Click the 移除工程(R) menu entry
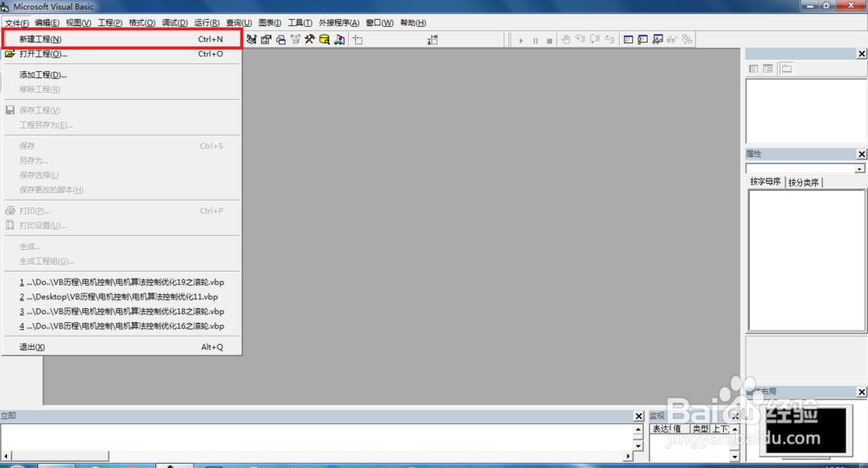The height and width of the screenshot is (468, 868). 122,89
